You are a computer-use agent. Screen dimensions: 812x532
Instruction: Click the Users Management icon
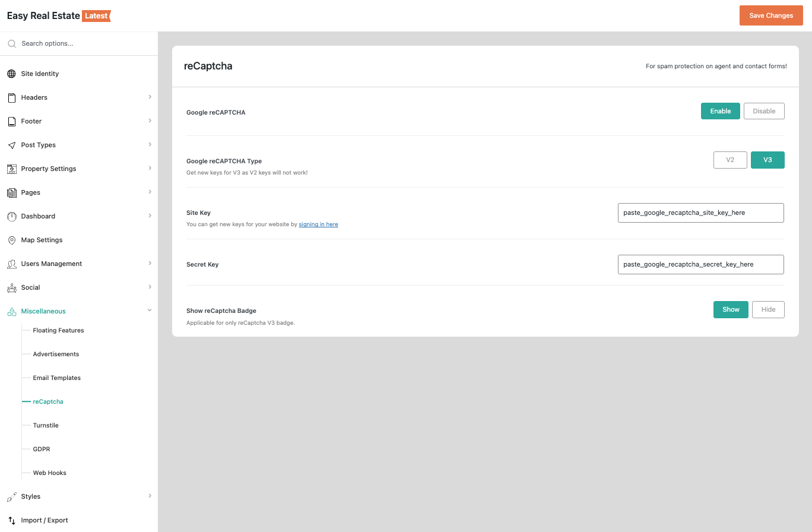coord(11,264)
